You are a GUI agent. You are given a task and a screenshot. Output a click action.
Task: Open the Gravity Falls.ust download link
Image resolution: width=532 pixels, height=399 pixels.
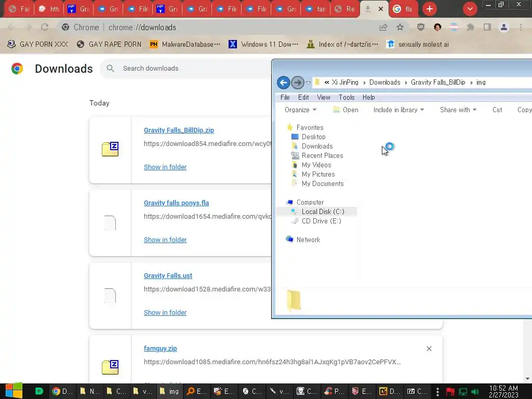pos(168,276)
